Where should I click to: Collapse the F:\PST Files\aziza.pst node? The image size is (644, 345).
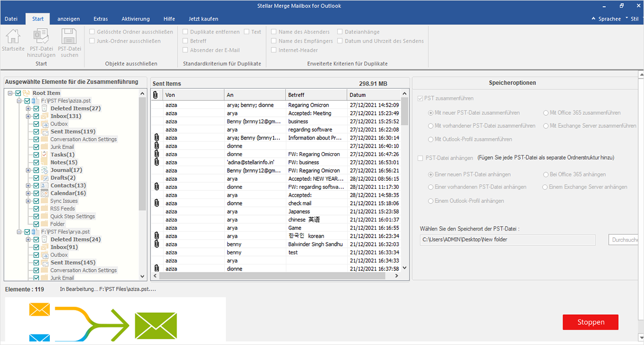[20, 101]
